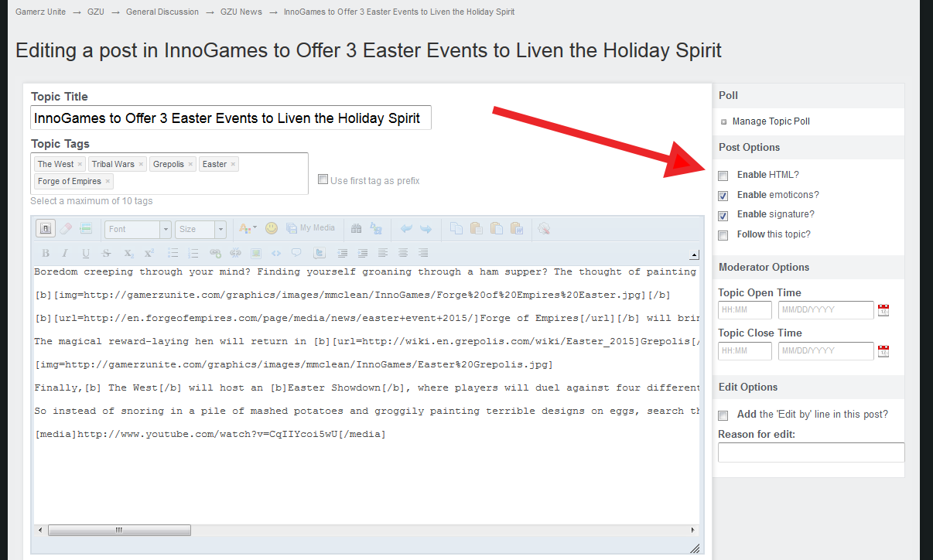Redo the last edit
The image size is (933, 560).
point(425,229)
